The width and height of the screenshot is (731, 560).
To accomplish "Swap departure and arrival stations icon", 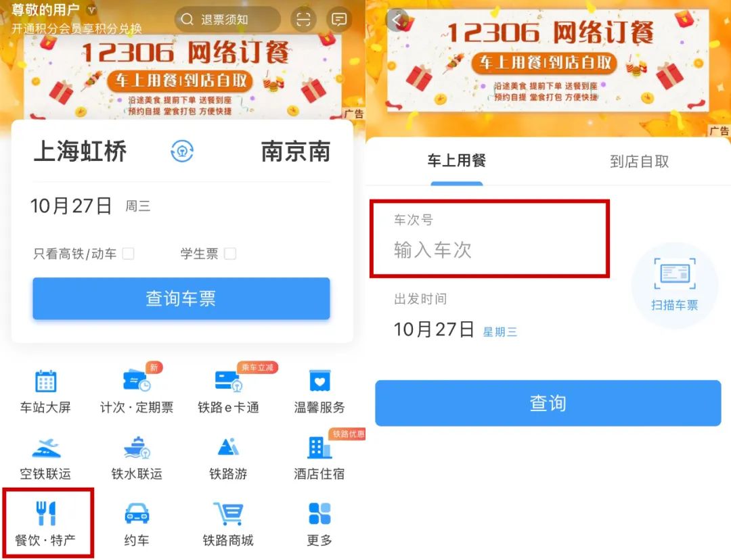I will [x=182, y=151].
